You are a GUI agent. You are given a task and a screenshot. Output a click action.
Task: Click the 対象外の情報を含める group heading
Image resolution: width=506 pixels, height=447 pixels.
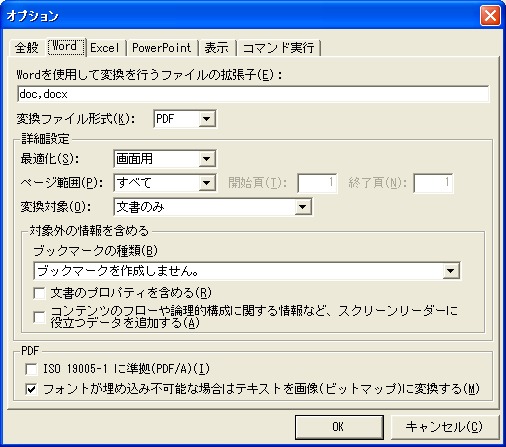coord(89,231)
